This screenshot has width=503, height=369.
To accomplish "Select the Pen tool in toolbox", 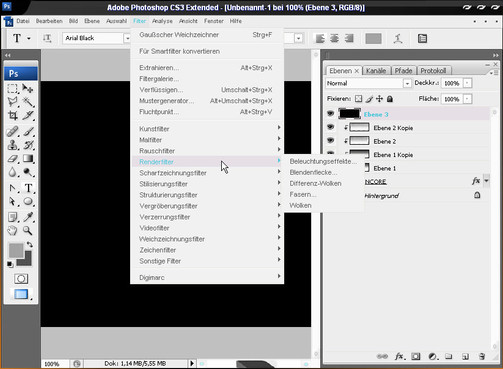I will pos(13,188).
